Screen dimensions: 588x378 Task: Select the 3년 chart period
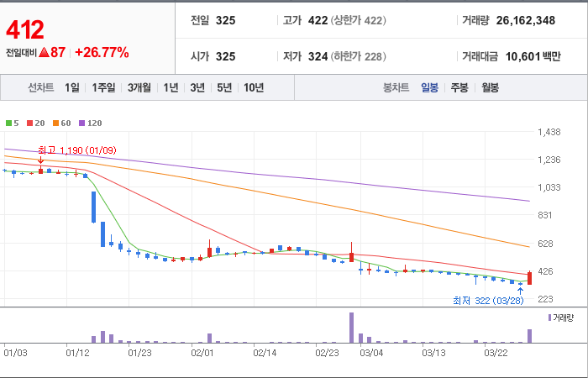click(197, 87)
